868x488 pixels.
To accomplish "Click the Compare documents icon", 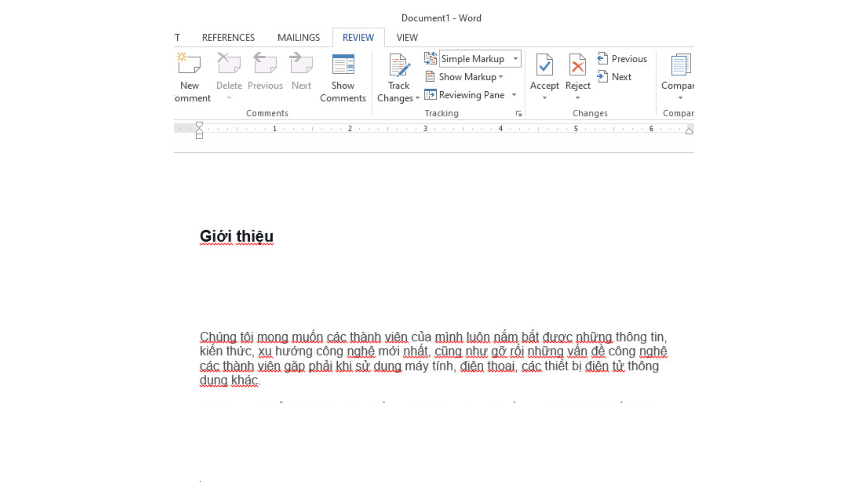I will coord(680,65).
